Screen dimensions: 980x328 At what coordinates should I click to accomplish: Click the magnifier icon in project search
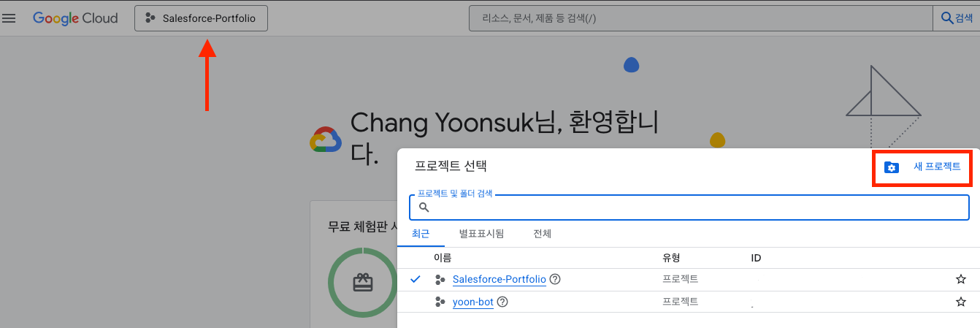tap(424, 207)
